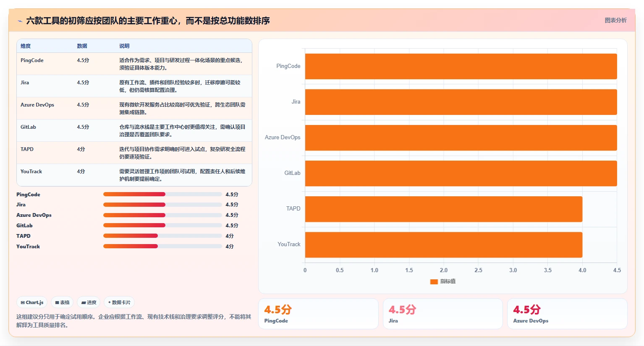Image resolution: width=644 pixels, height=346 pixels.
Task: Click the 指标值 legend label
Action: click(x=448, y=281)
